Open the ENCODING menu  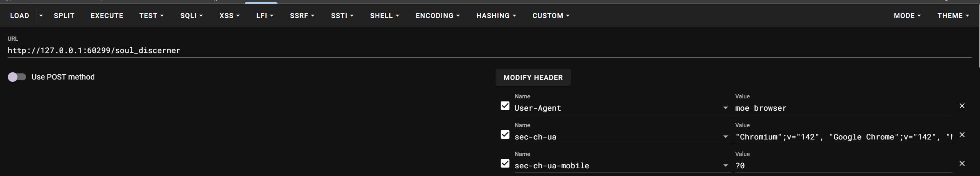(x=438, y=16)
